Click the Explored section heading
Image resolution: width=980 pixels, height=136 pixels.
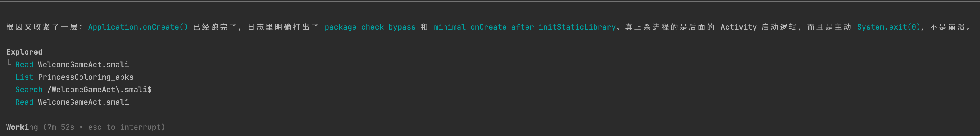(x=24, y=52)
